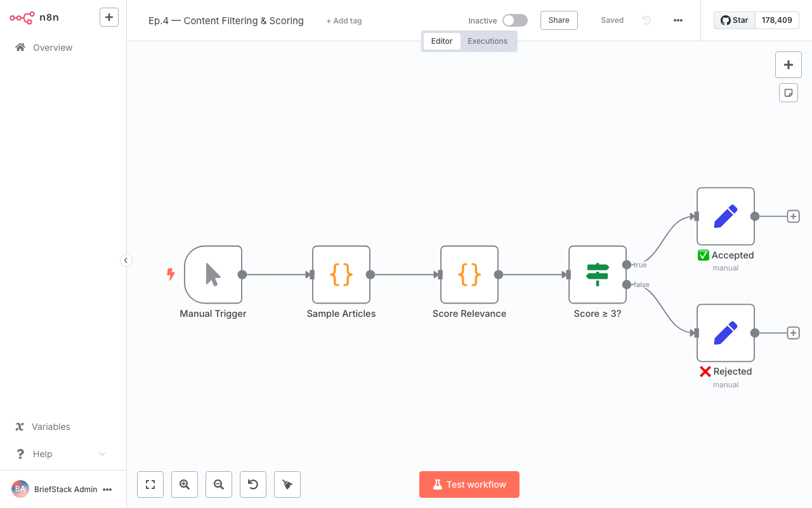This screenshot has width=812, height=508.
Task: Add a node after the Accepted output
Action: (x=793, y=216)
